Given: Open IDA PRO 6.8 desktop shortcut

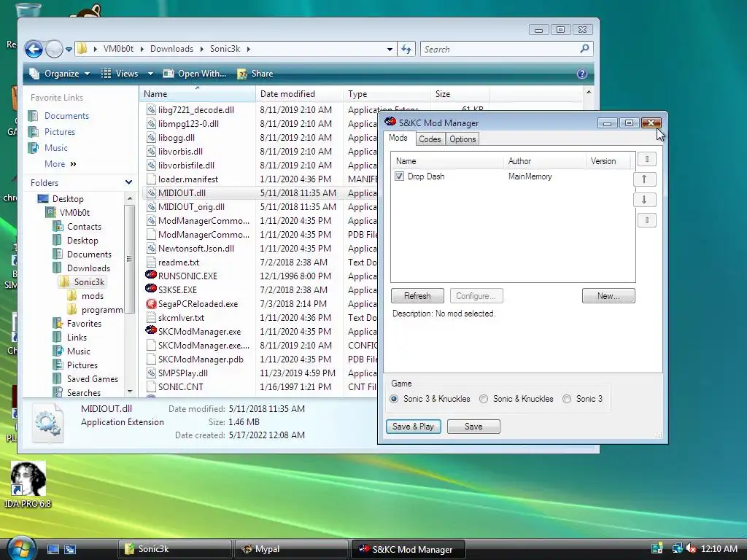Looking at the screenshot, I should 28,485.
